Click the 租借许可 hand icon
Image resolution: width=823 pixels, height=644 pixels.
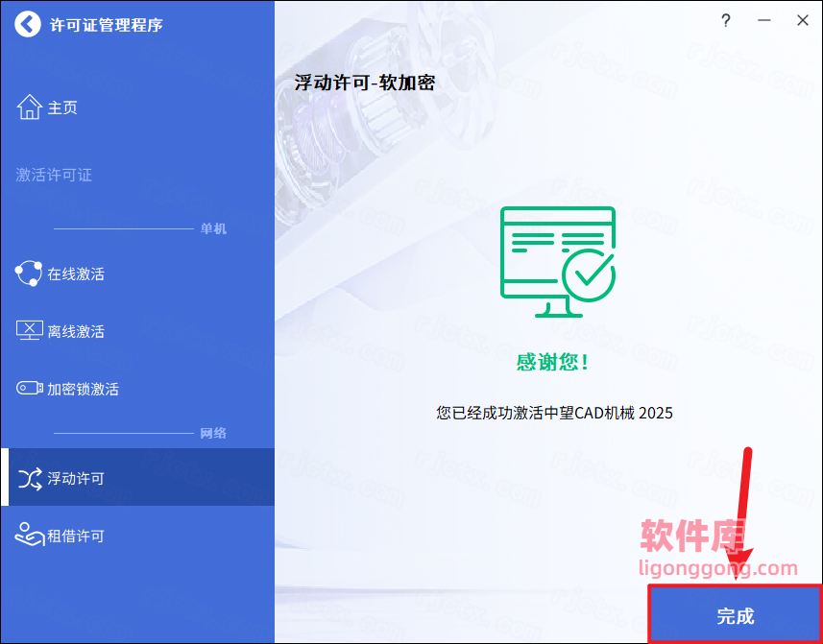pyautogui.click(x=30, y=535)
